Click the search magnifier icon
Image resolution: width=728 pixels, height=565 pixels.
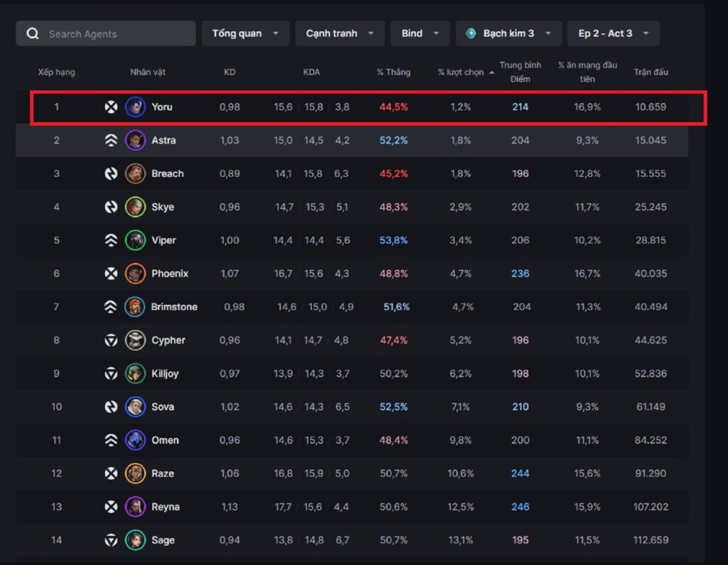point(33,33)
